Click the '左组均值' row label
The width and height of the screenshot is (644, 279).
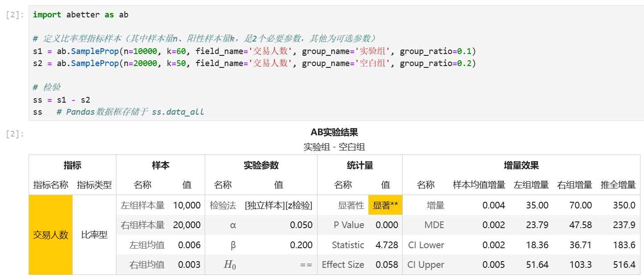click(x=147, y=245)
